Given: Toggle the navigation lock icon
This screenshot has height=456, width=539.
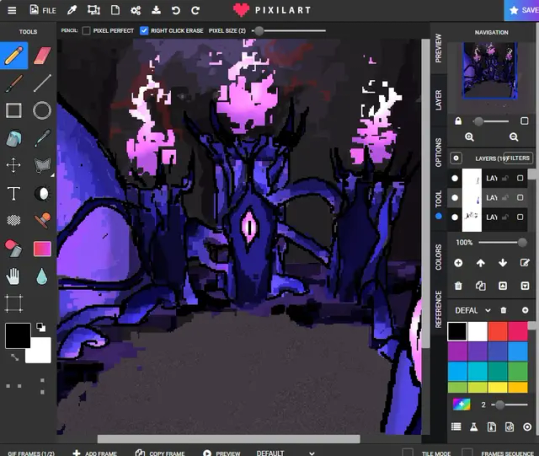Looking at the screenshot, I should 458,121.
